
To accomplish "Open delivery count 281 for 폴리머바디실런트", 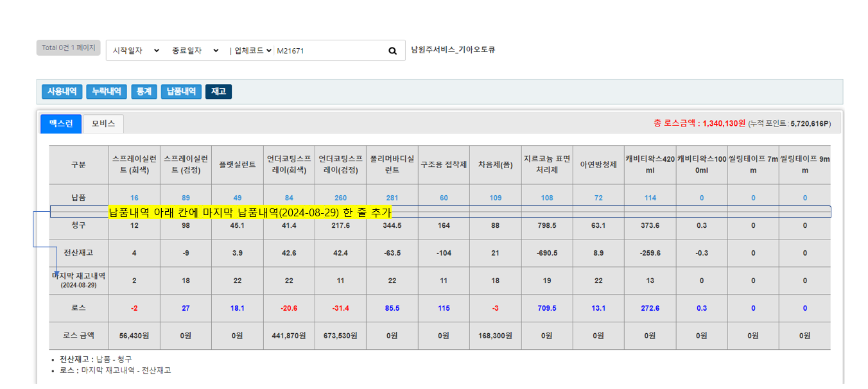I will [x=392, y=198].
